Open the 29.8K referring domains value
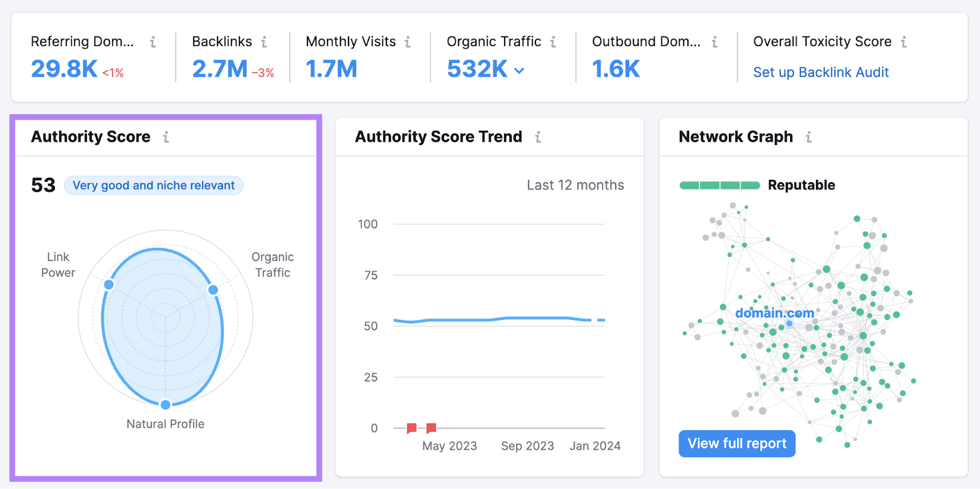 64,69
